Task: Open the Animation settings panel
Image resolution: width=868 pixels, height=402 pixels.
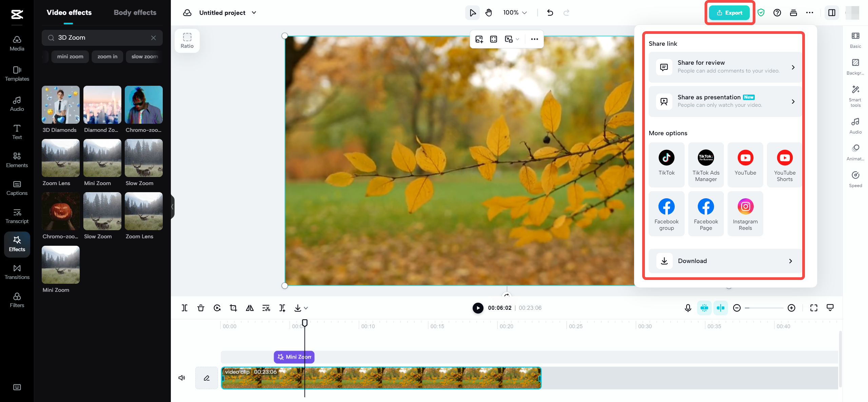Action: (x=855, y=153)
